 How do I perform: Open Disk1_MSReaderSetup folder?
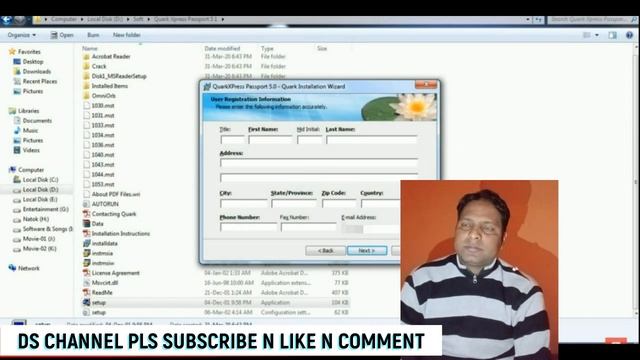pyautogui.click(x=119, y=76)
